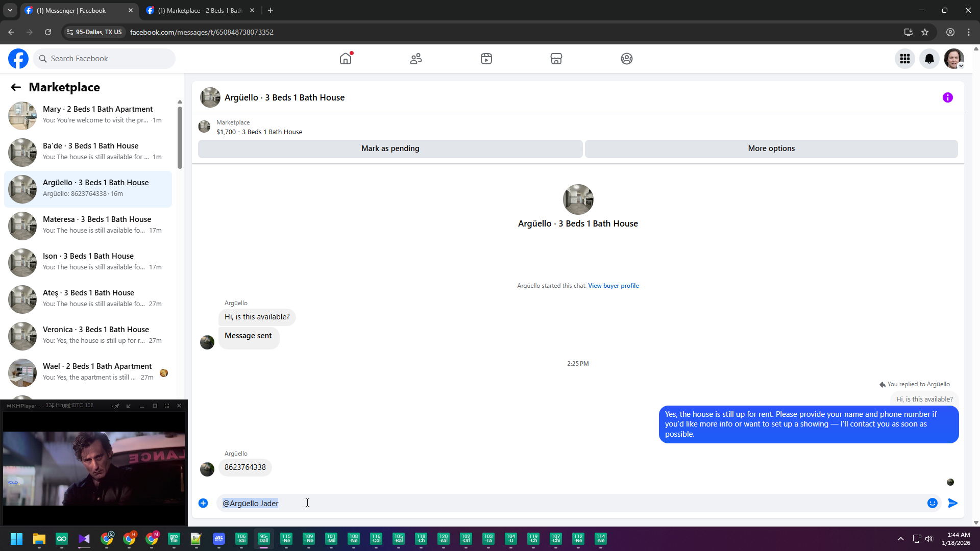
Task: Open the plus attachments button in composer
Action: (x=203, y=503)
